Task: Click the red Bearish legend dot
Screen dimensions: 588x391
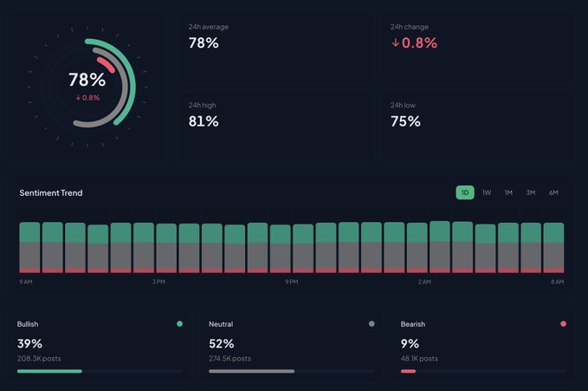Action: click(x=563, y=323)
